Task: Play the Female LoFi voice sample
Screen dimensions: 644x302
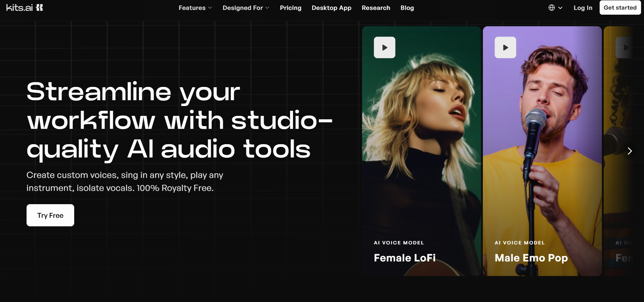Action: click(x=384, y=47)
